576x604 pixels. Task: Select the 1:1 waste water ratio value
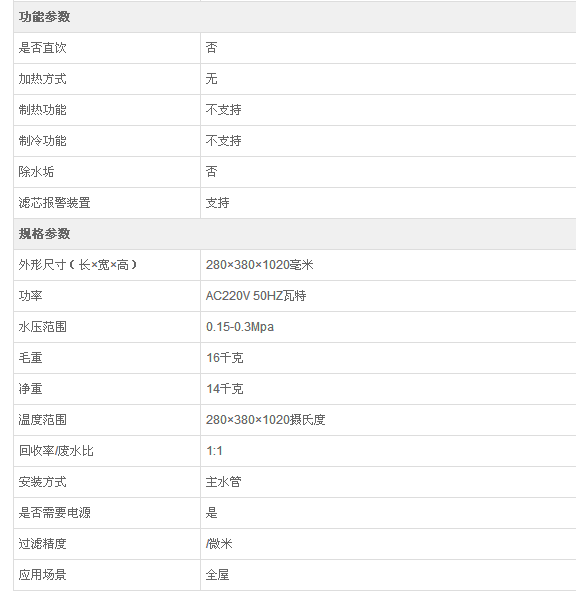pyautogui.click(x=214, y=451)
